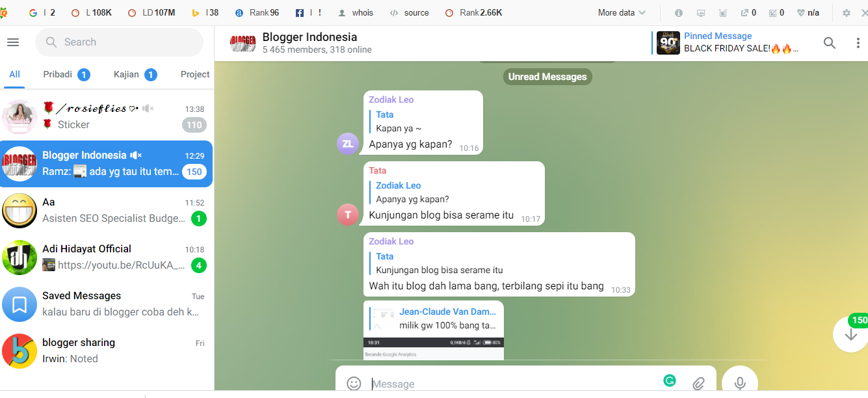Click the paperclip attach file icon
Image resolution: width=868 pixels, height=398 pixels.
coord(698,384)
